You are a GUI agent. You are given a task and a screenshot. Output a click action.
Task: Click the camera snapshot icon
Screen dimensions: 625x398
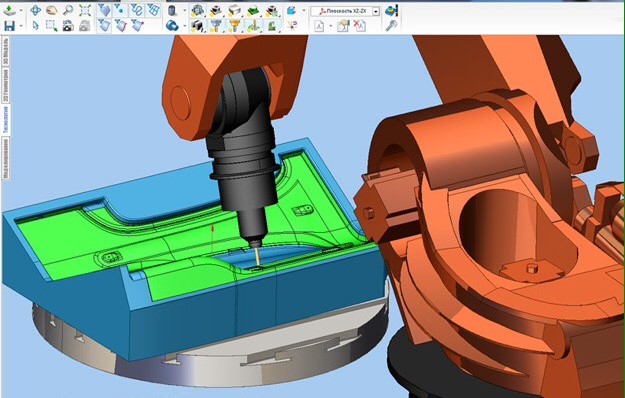[x=68, y=26]
